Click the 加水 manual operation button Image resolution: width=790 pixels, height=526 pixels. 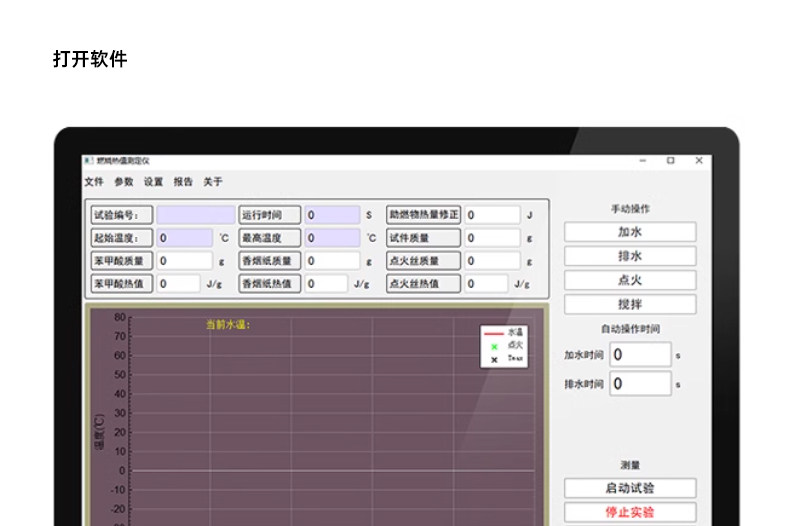pos(630,232)
